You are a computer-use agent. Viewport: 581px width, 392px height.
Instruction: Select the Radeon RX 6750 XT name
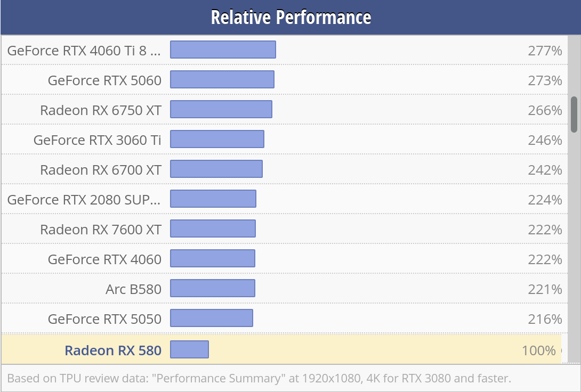pyautogui.click(x=101, y=110)
